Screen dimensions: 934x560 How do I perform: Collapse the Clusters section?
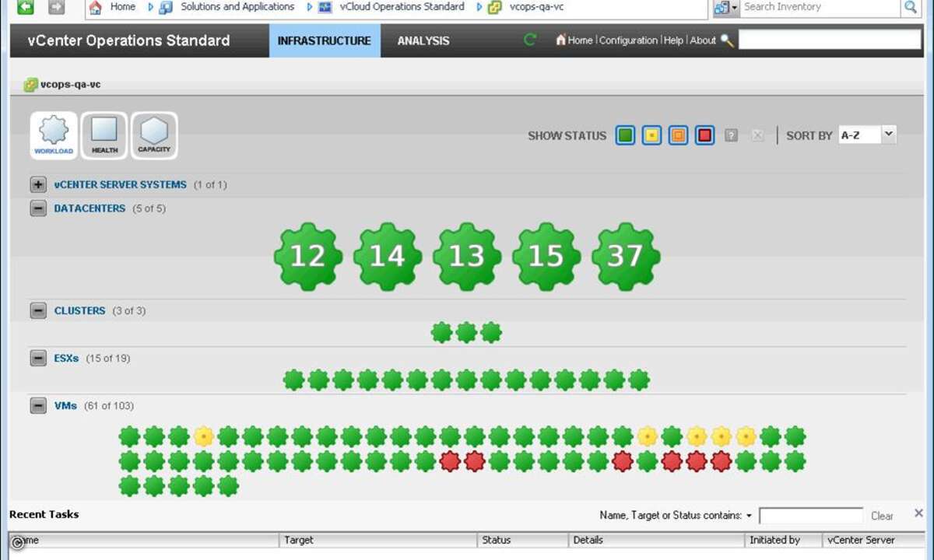[38, 310]
